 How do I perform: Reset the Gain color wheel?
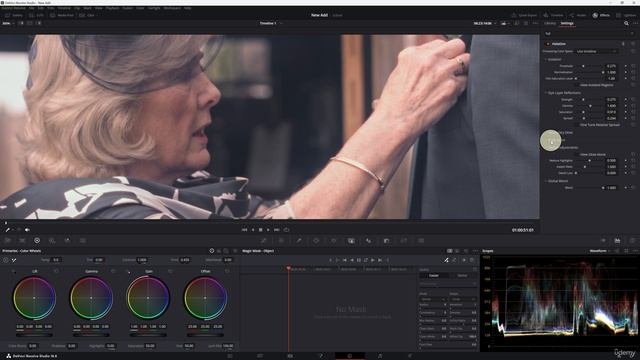tap(170, 271)
